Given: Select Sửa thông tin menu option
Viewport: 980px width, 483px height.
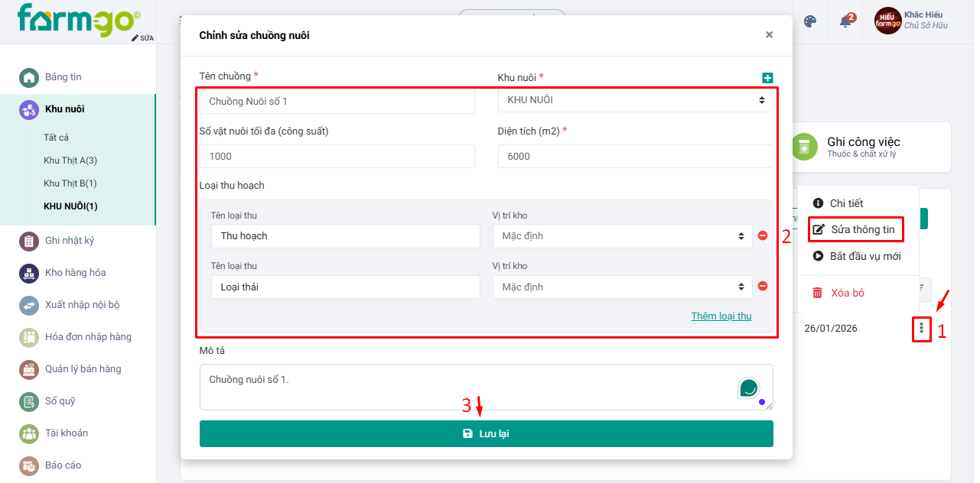Looking at the screenshot, I should (862, 229).
